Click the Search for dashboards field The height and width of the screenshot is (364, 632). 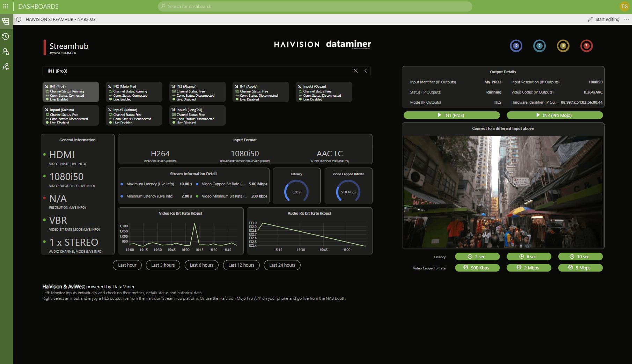pos(315,6)
